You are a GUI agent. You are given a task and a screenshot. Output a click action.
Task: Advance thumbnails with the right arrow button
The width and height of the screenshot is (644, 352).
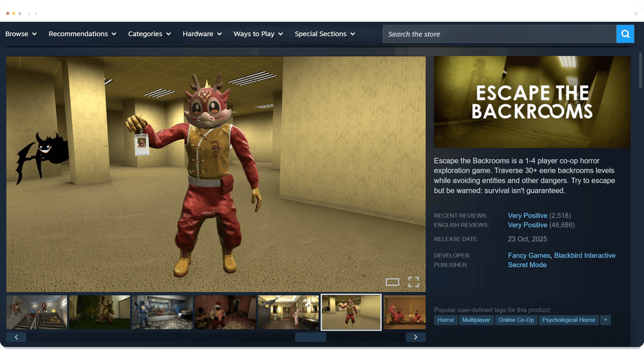416,338
